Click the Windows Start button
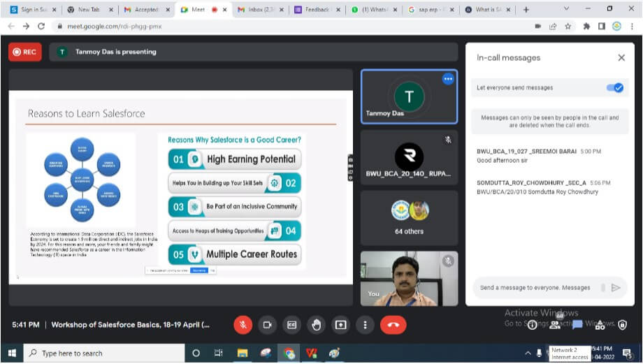Viewport: 643px width, 364px height. [x=11, y=353]
